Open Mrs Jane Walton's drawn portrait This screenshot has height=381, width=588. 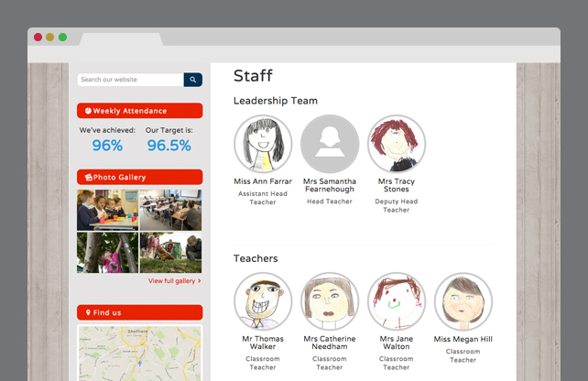click(397, 301)
